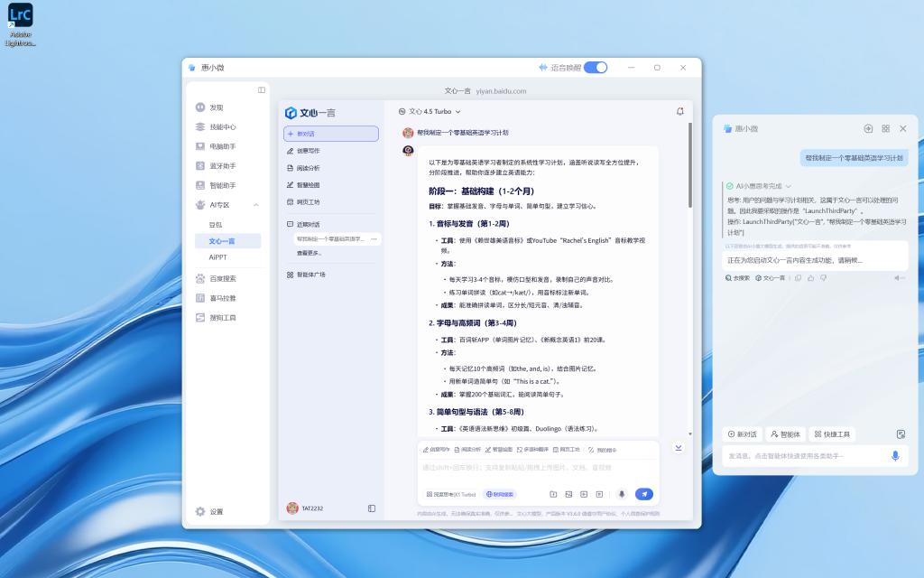Open 电脑助手 in the sidebar
The width and height of the screenshot is (924, 578).
[216, 146]
